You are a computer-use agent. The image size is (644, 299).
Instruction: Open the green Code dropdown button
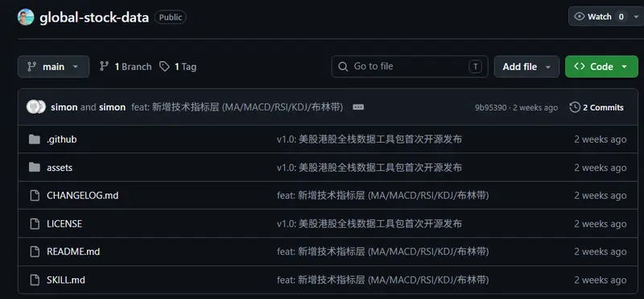(x=601, y=67)
